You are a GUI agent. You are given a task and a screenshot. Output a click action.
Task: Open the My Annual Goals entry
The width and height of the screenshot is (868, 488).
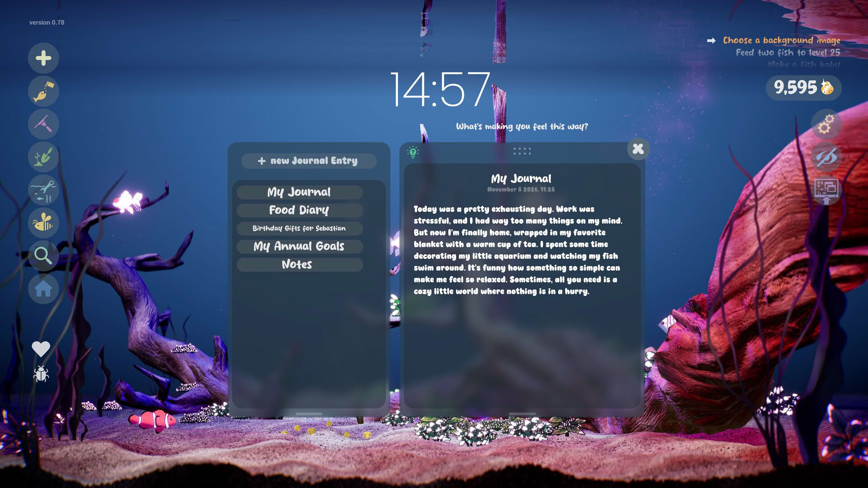[299, 246]
